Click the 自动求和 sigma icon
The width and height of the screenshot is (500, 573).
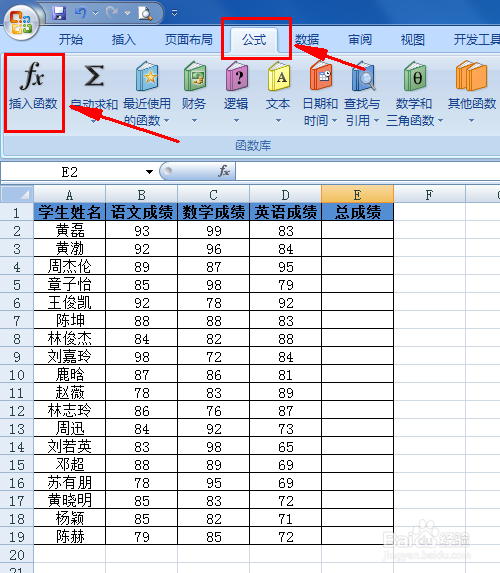[94, 76]
